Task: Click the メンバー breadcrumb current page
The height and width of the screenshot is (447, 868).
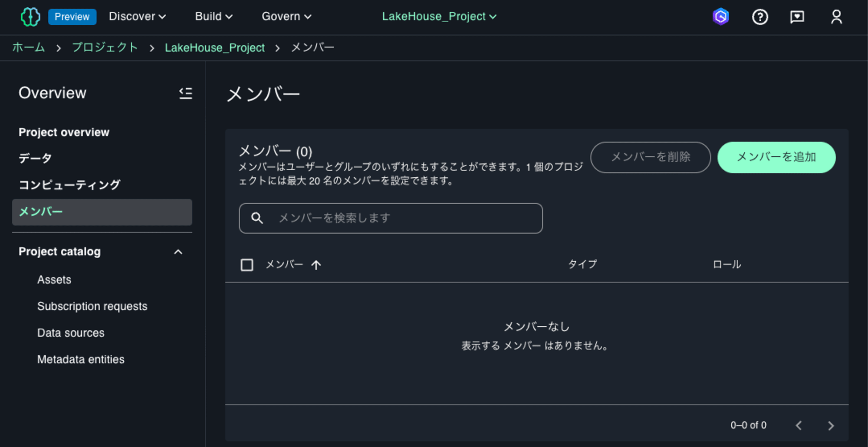Action: point(312,47)
